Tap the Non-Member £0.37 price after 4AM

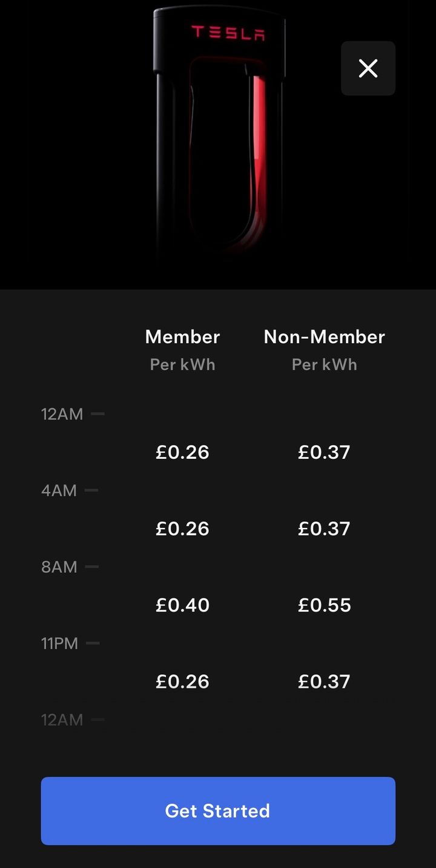324,529
